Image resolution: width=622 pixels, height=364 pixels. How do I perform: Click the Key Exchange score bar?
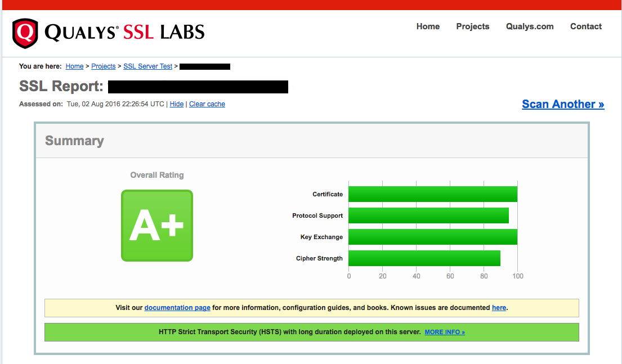click(433, 237)
